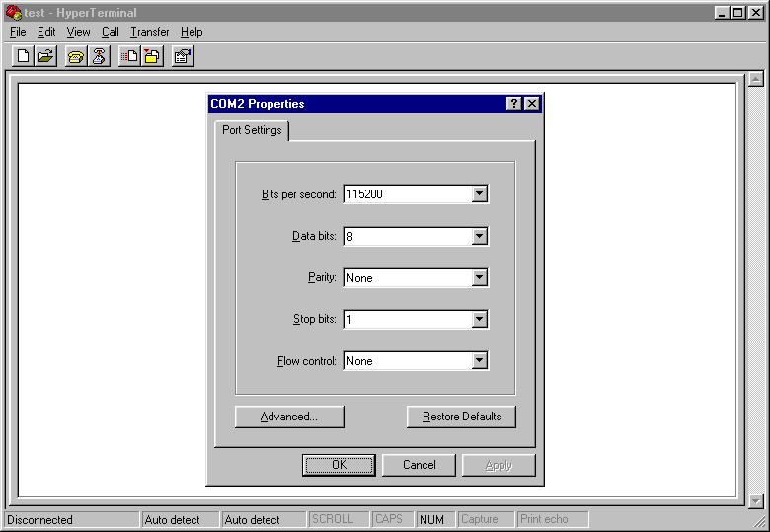This screenshot has width=770, height=532.
Task: Click the NUM status indicator
Action: [436, 520]
